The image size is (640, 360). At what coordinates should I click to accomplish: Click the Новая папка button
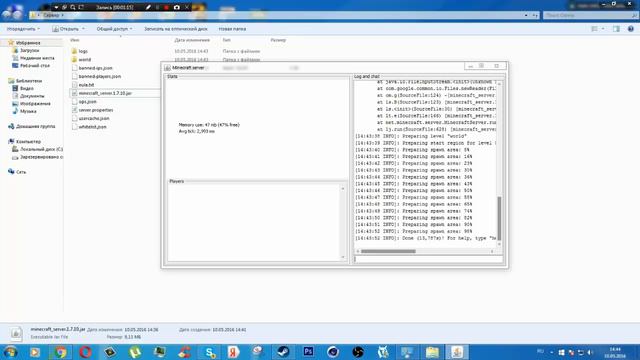coord(232,29)
